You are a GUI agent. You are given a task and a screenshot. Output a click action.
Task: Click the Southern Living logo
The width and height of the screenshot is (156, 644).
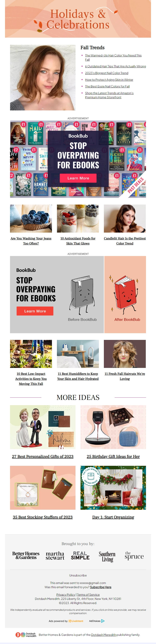click(107, 557)
